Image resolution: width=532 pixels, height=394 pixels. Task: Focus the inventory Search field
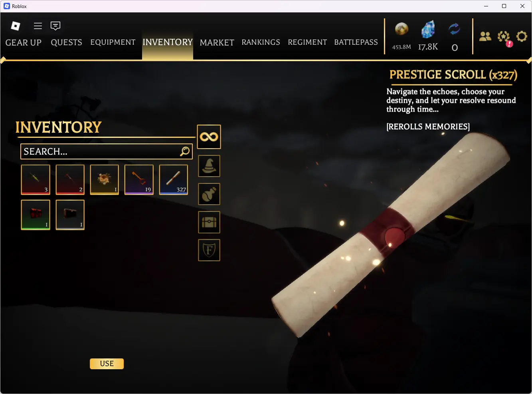coord(107,151)
